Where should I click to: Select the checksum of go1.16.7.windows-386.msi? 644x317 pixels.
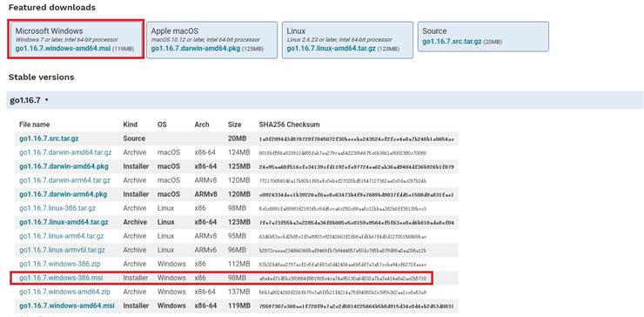343,279
